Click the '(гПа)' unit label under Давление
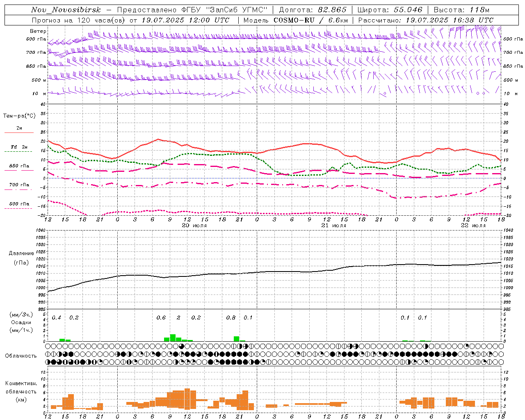Viewport: 525px width, 420px height. click(x=21, y=263)
